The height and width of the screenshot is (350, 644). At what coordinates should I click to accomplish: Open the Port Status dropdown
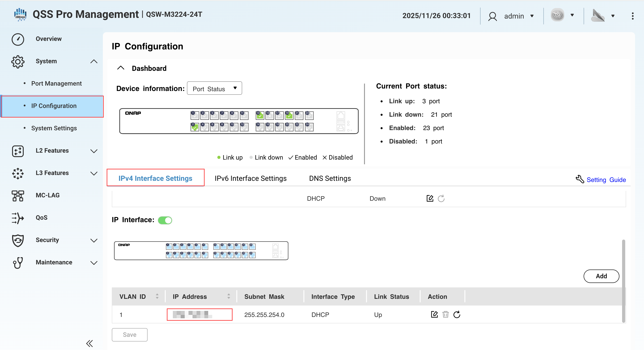click(214, 89)
